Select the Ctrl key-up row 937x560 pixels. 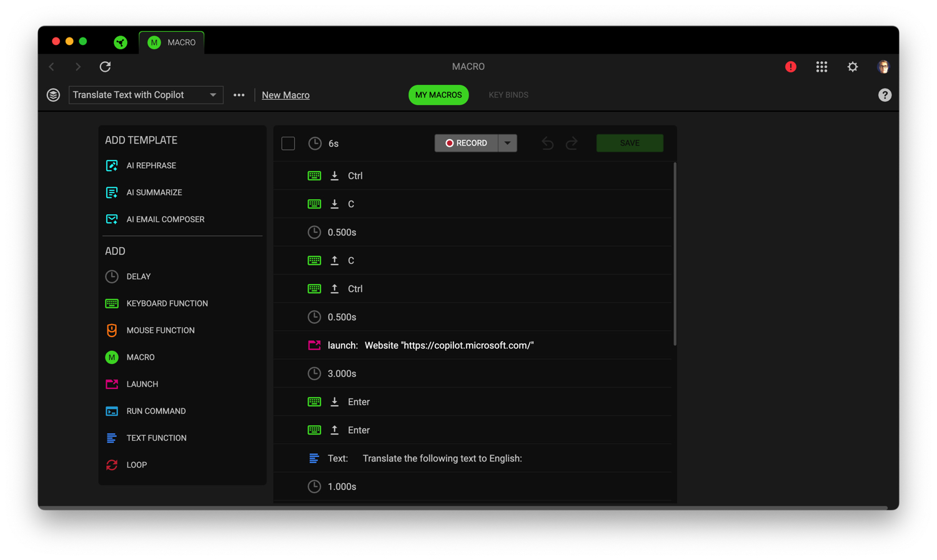click(473, 288)
